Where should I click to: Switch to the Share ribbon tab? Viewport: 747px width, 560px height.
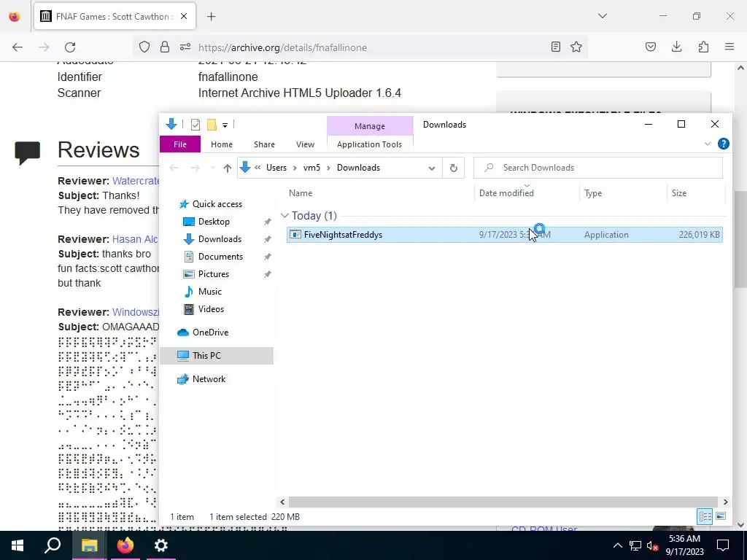264,144
